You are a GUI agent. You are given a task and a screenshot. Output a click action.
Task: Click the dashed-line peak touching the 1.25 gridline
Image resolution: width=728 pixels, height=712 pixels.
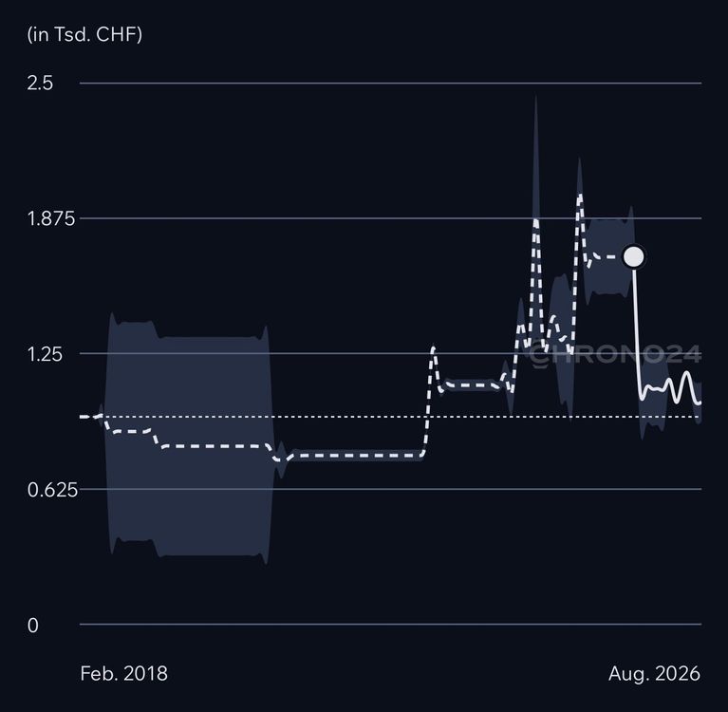click(x=433, y=348)
